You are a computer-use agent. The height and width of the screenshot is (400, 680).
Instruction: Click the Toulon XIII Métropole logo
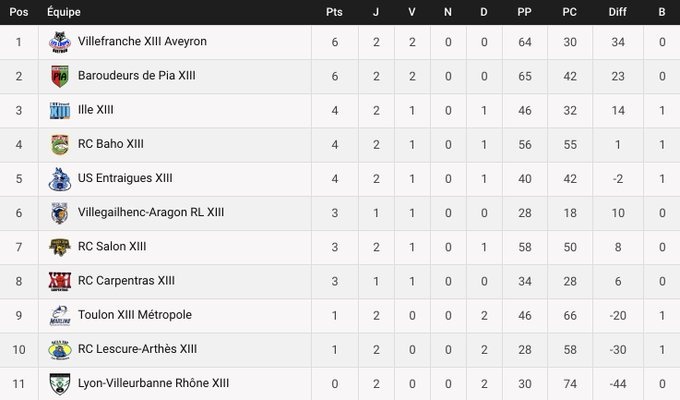click(59, 315)
